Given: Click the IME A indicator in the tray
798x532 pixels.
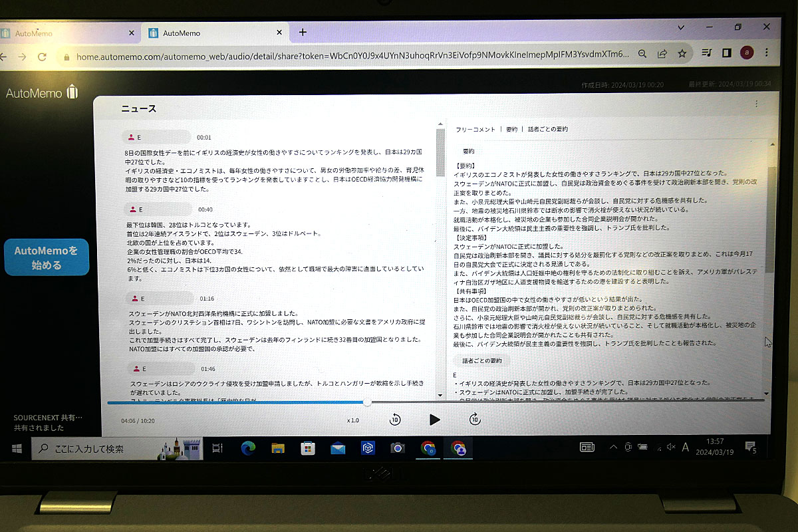Looking at the screenshot, I should (686, 447).
